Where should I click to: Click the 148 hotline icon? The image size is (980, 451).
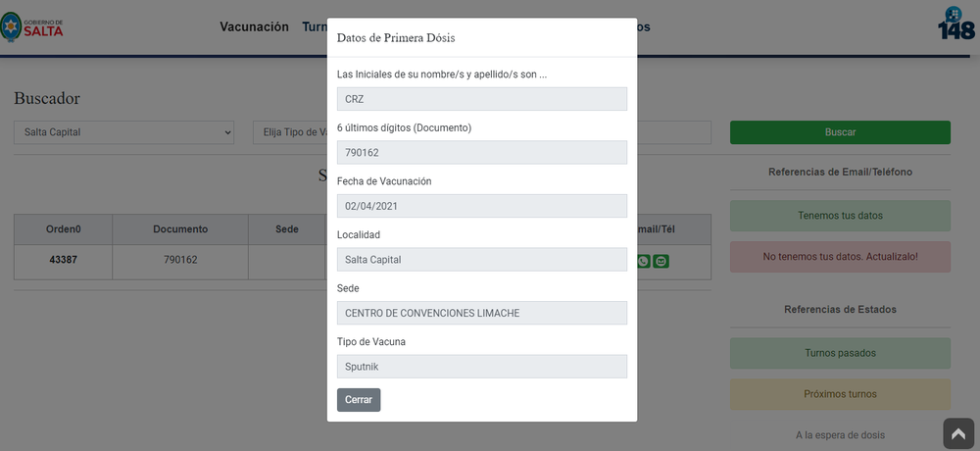(x=956, y=24)
